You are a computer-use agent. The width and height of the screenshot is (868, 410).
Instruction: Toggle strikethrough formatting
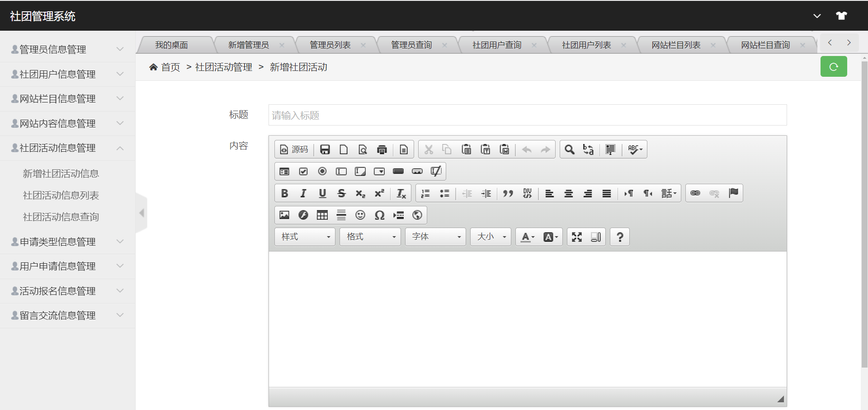tap(341, 193)
